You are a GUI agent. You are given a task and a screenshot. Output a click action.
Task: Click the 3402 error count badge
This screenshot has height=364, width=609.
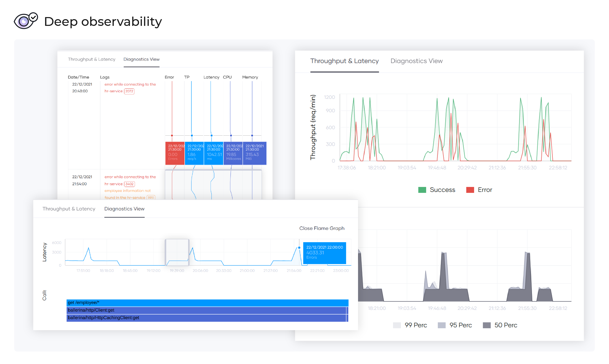[129, 184]
